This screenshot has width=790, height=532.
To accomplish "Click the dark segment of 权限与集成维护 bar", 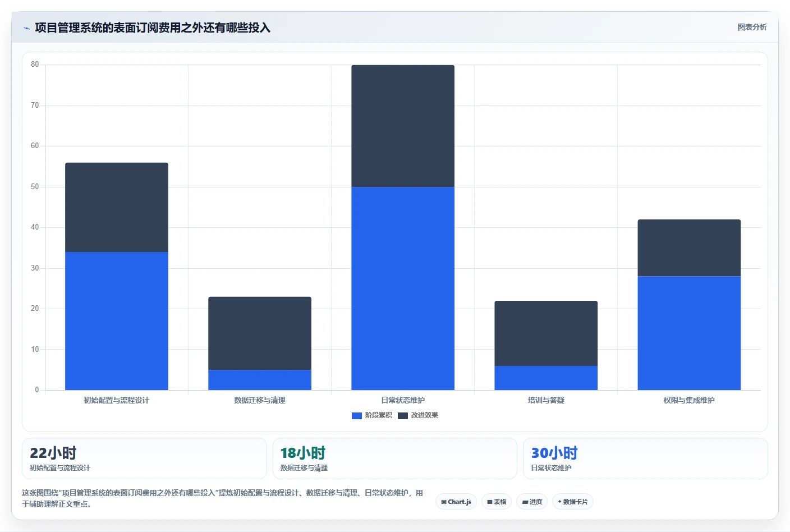I will (x=689, y=247).
